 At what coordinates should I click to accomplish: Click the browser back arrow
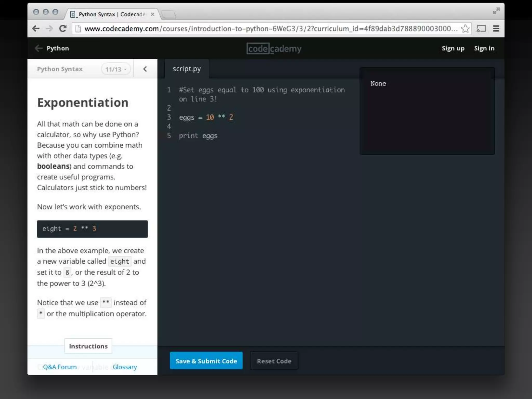pyautogui.click(x=36, y=28)
